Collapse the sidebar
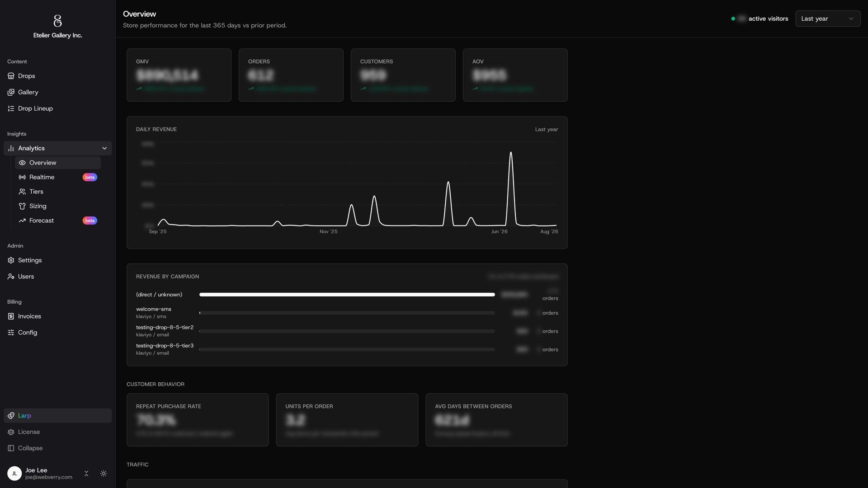Screen dimensions: 868x488 click(57, 448)
